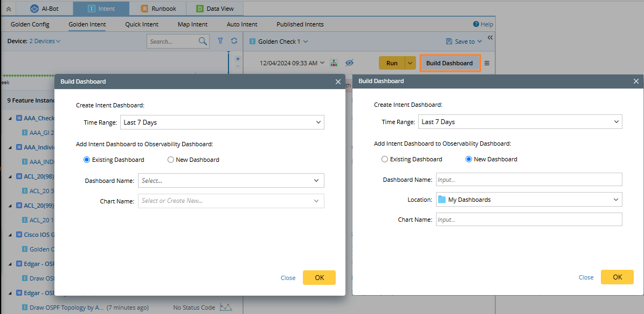The width and height of the screenshot is (644, 314).
Task: Open the hamburger menu beside Build Dashboard
Action: pyautogui.click(x=487, y=63)
